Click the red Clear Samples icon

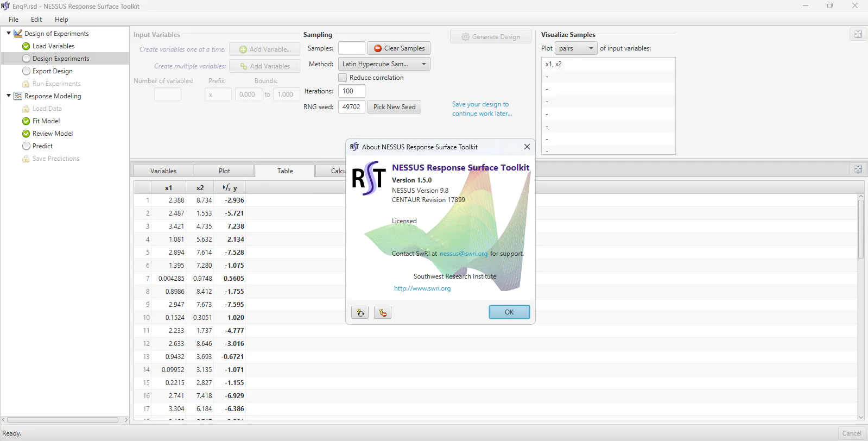point(378,48)
